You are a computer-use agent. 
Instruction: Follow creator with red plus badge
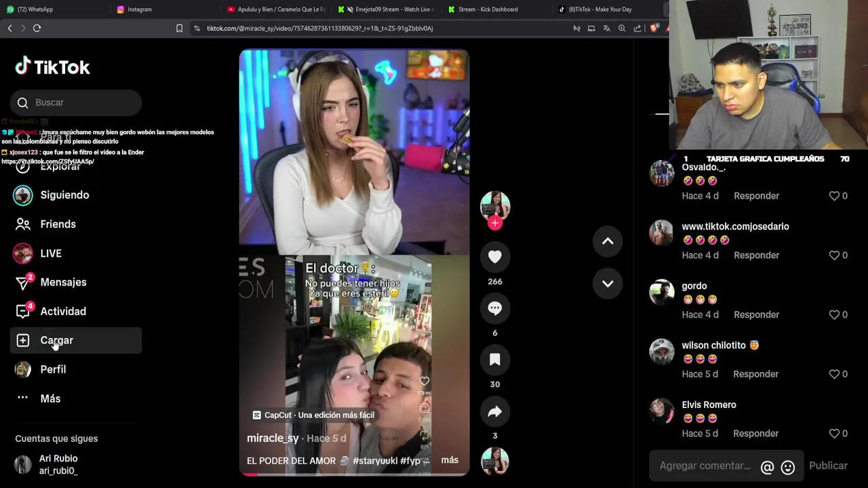(495, 223)
